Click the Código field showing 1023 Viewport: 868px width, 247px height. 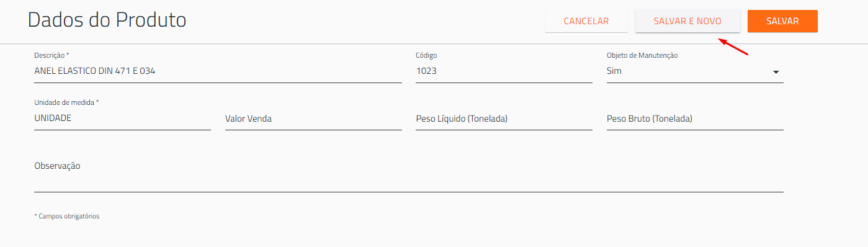[x=504, y=71]
